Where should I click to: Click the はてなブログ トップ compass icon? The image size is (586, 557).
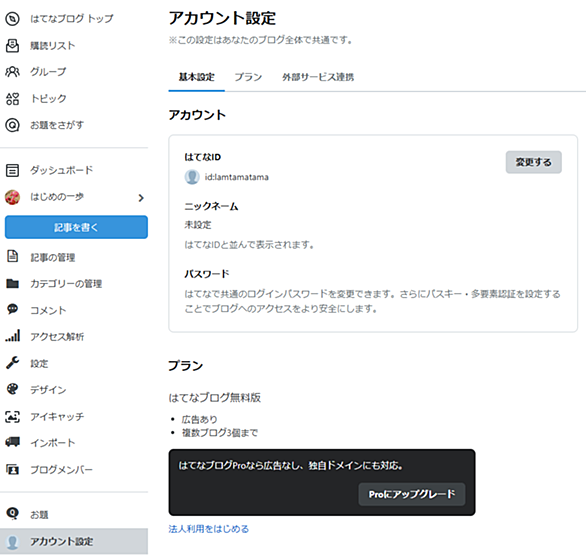[12, 19]
